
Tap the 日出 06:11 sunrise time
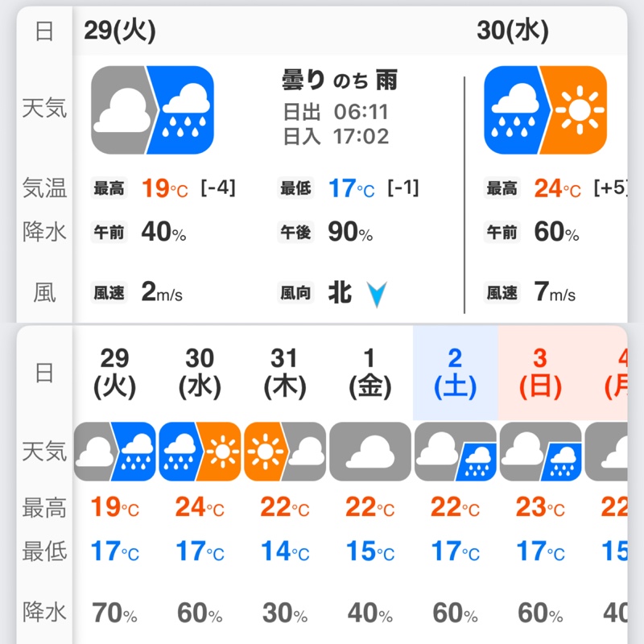click(336, 112)
